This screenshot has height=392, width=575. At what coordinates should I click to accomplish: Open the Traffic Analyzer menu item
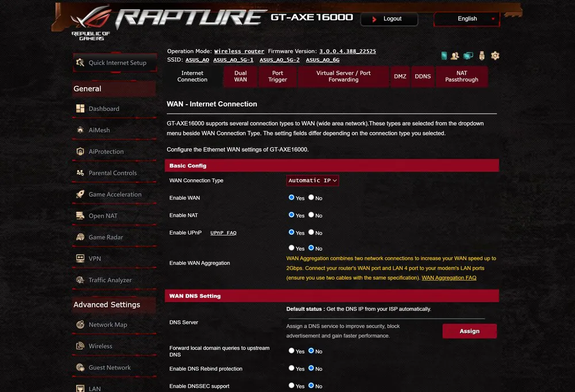[x=114, y=280]
